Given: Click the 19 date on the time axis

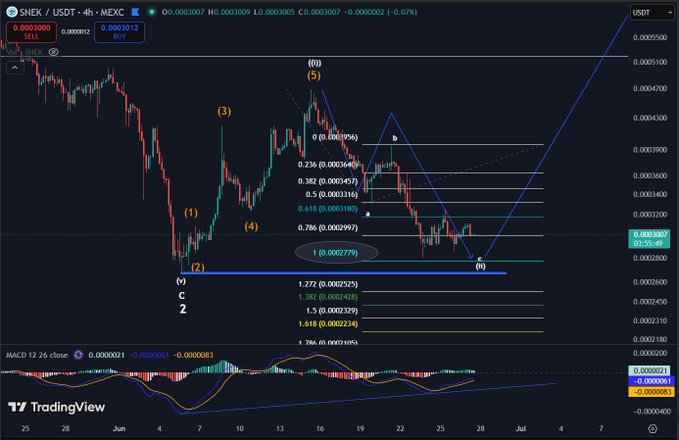Looking at the screenshot, I should tap(360, 429).
